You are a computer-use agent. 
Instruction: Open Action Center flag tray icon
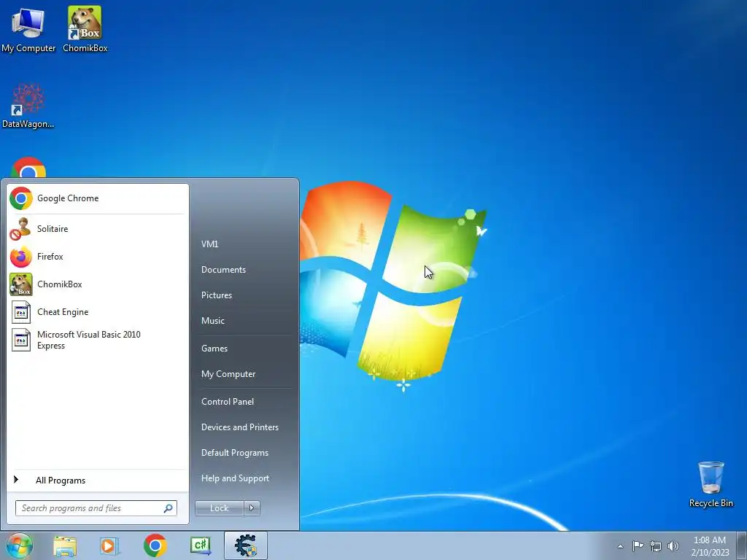(638, 545)
